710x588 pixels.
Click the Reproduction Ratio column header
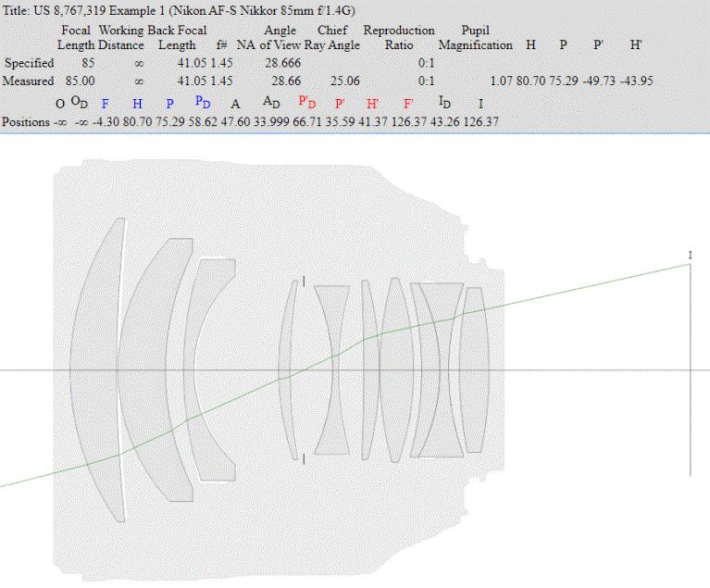point(399,38)
